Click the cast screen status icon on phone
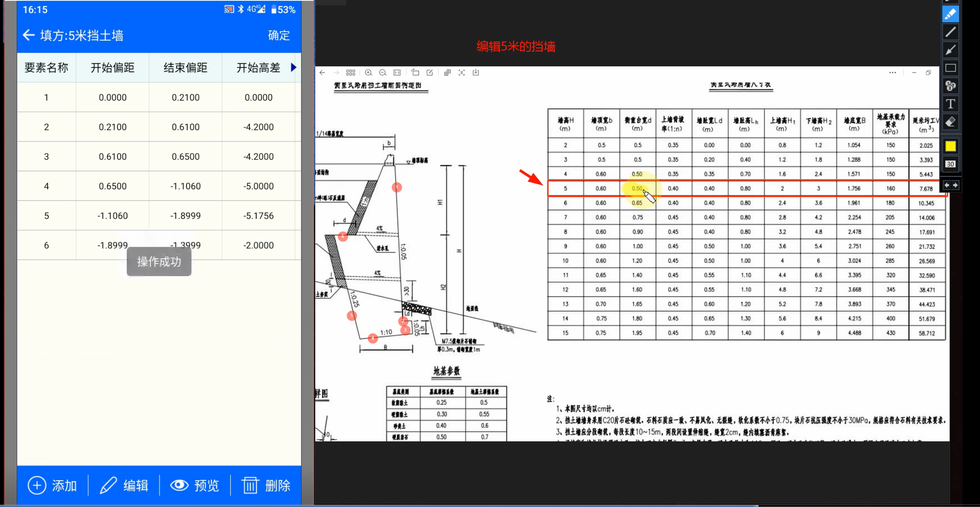 [x=229, y=10]
